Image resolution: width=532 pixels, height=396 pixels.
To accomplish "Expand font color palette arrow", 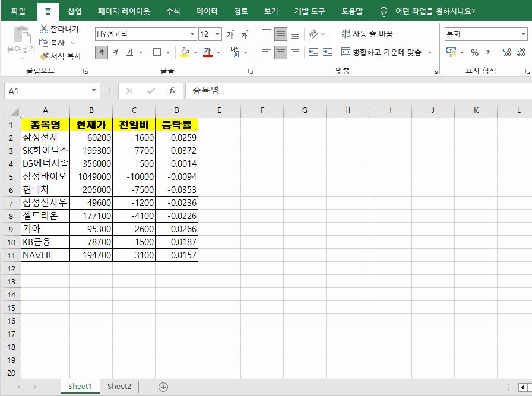I will coord(218,53).
